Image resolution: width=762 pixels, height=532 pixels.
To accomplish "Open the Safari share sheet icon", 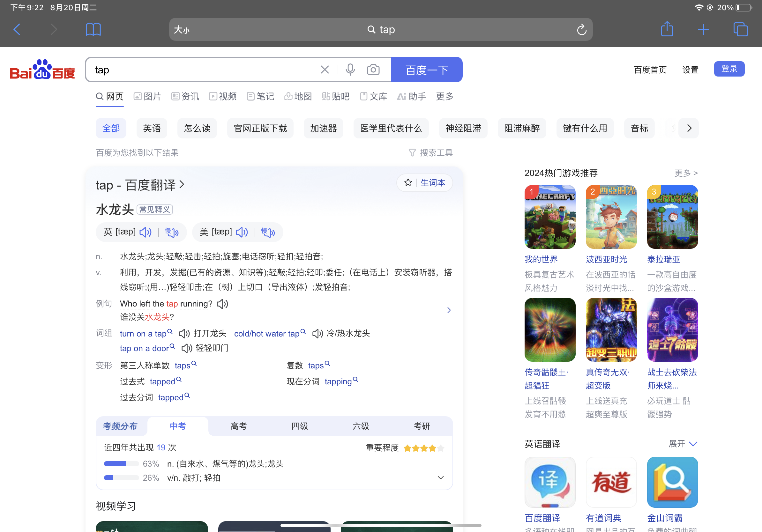I will pyautogui.click(x=667, y=29).
